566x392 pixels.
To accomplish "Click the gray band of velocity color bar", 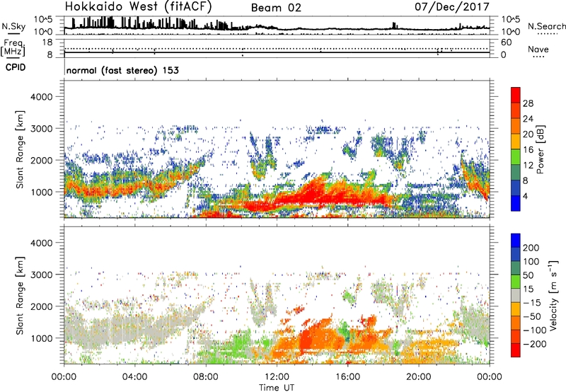I will coord(516,295).
